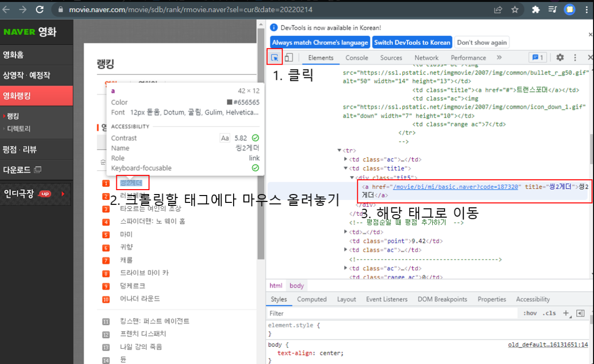
Task: Click browser forward arrow
Action: (23, 9)
